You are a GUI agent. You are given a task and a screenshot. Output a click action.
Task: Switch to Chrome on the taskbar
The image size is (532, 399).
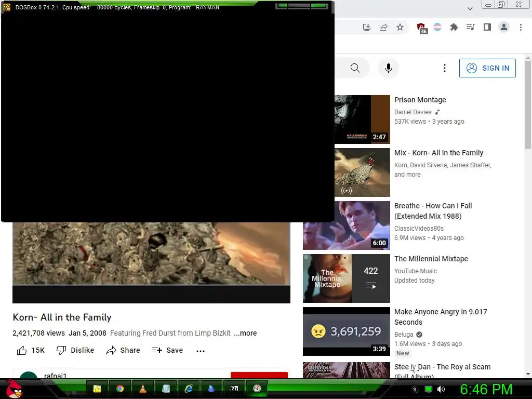tap(120, 389)
